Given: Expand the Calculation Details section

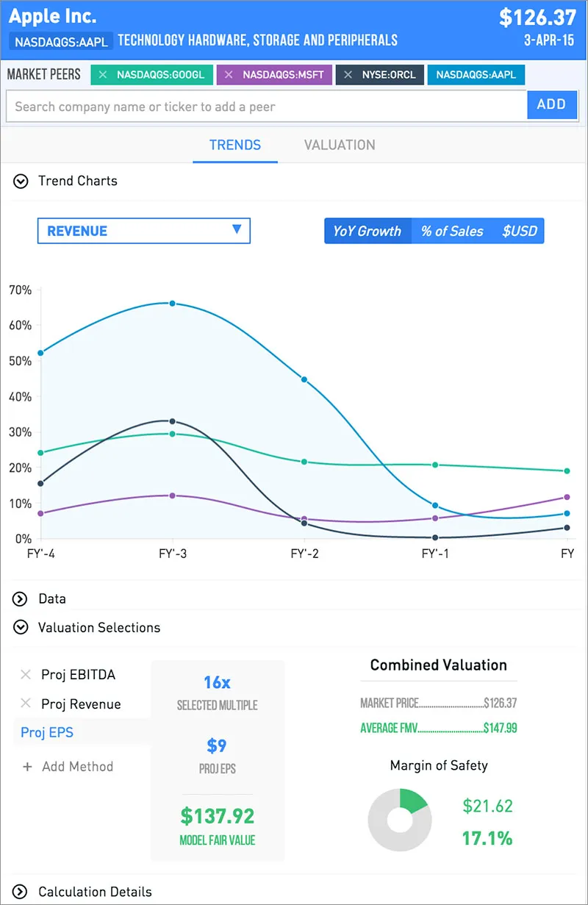Looking at the screenshot, I should [x=21, y=891].
